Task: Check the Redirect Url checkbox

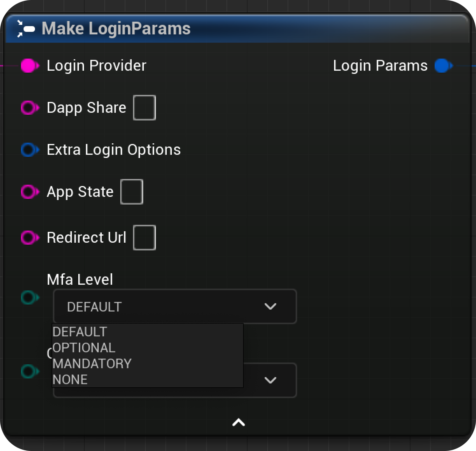Action: coord(144,238)
